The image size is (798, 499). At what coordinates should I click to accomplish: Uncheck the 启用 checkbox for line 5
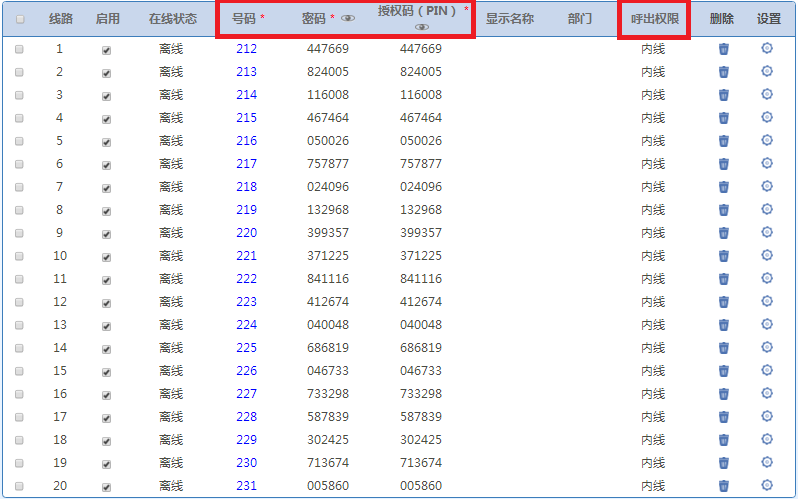pyautogui.click(x=107, y=142)
